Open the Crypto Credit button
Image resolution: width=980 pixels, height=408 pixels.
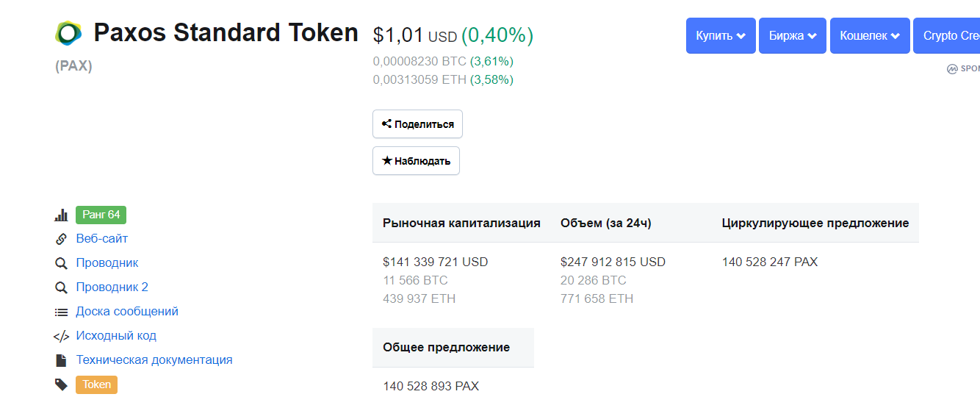948,36
